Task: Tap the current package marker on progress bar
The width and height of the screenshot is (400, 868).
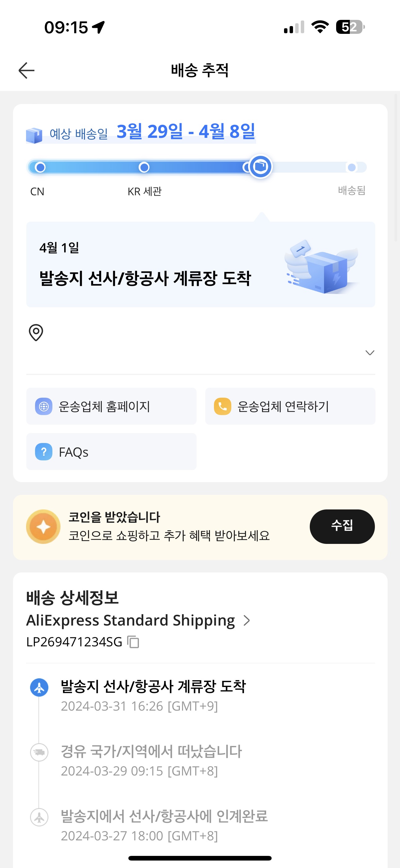Action: pos(260,166)
